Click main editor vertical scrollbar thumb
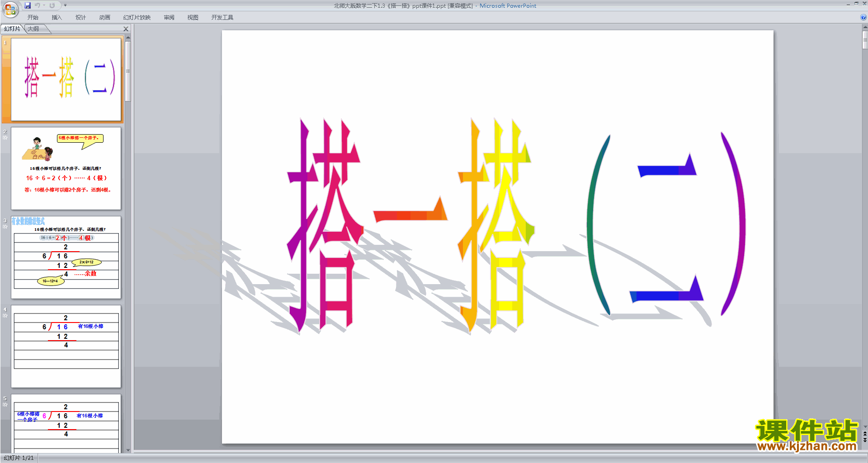Screen dimensions: 868x463 pos(865,40)
